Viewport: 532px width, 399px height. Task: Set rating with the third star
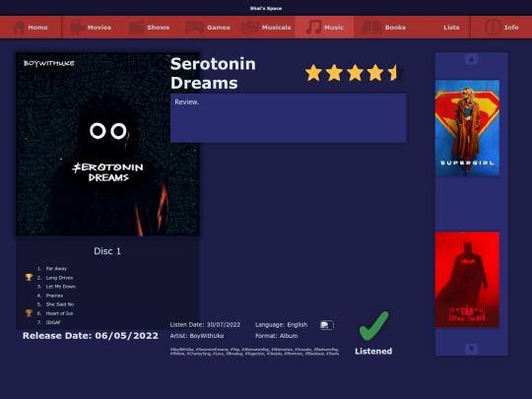355,73
